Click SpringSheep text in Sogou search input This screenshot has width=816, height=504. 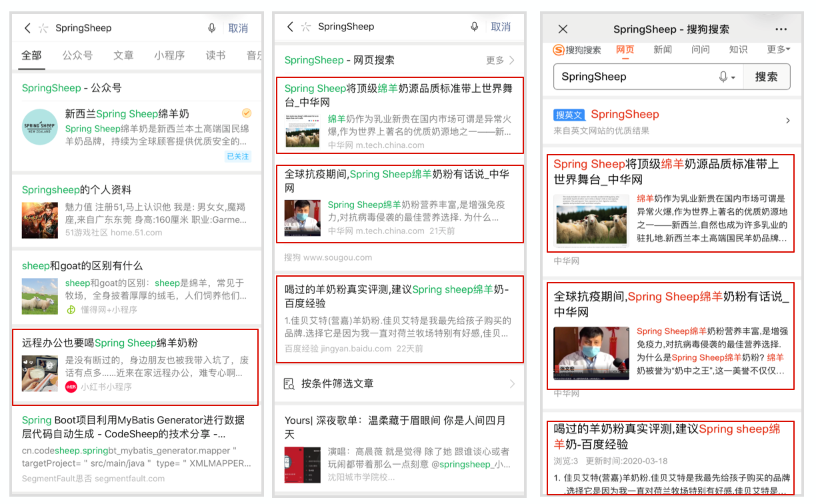click(x=593, y=77)
